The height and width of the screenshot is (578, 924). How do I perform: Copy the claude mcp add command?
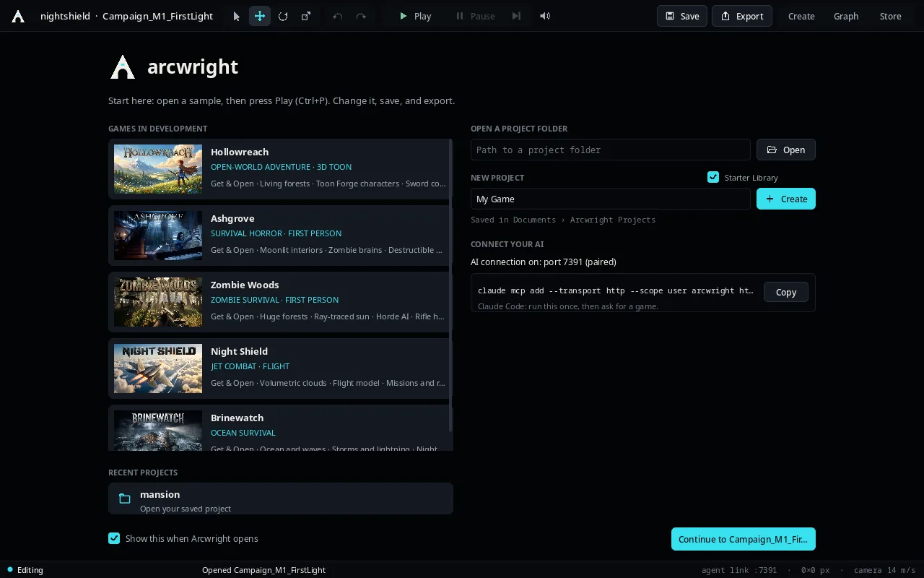(x=786, y=292)
